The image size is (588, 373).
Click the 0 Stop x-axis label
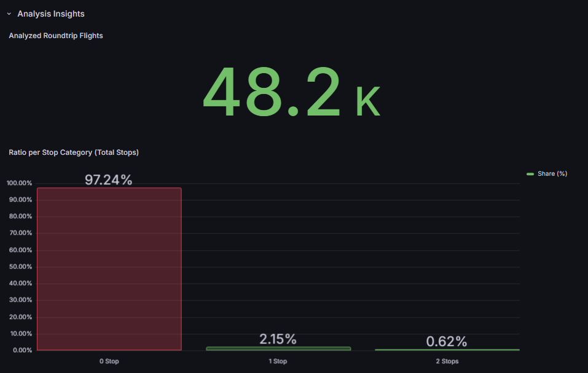pos(109,361)
